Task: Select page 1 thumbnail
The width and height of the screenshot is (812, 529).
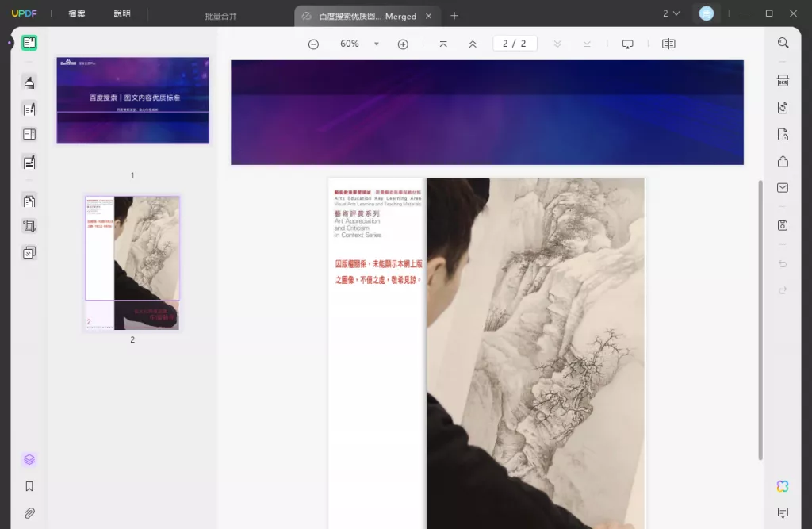Action: (x=133, y=100)
